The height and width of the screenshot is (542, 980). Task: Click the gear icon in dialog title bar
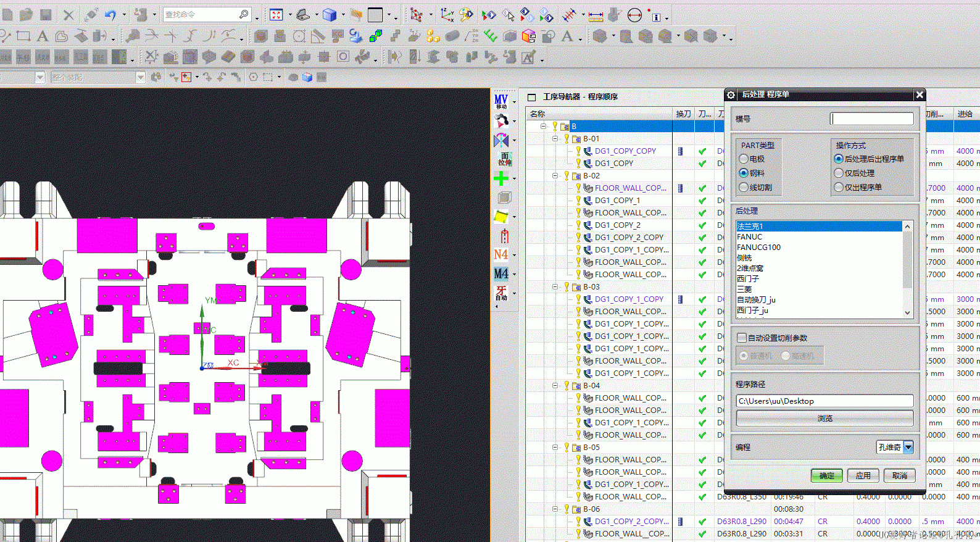(x=731, y=94)
